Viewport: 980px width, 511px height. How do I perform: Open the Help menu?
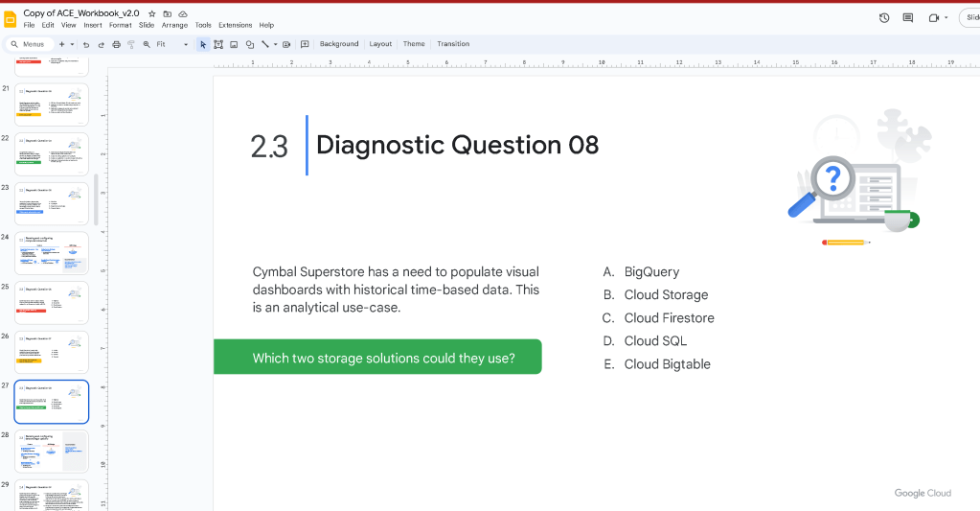tap(266, 25)
